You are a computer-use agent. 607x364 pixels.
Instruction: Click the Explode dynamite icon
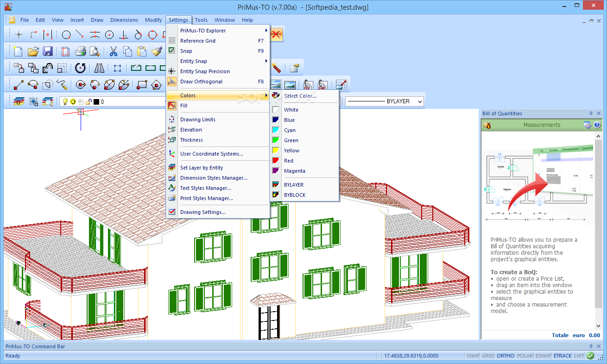point(277,68)
